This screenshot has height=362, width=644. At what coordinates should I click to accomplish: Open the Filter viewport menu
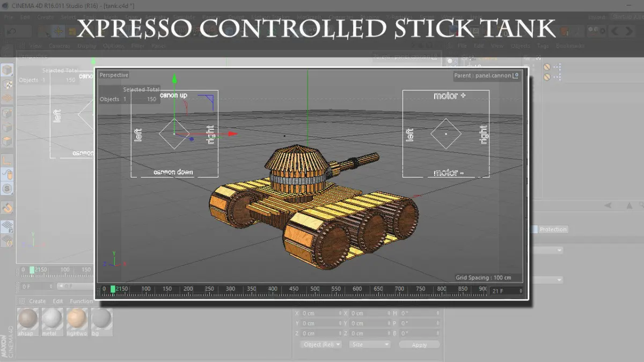click(x=138, y=46)
